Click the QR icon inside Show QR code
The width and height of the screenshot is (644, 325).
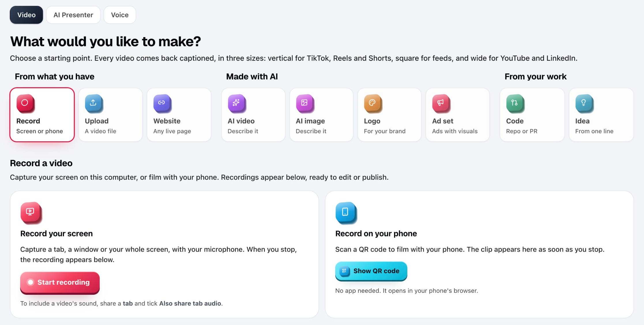click(x=344, y=271)
